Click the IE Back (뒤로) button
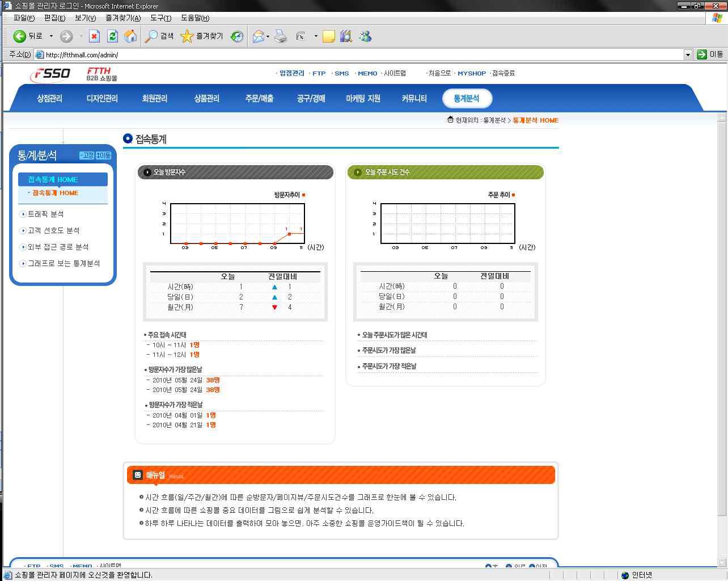 28,36
